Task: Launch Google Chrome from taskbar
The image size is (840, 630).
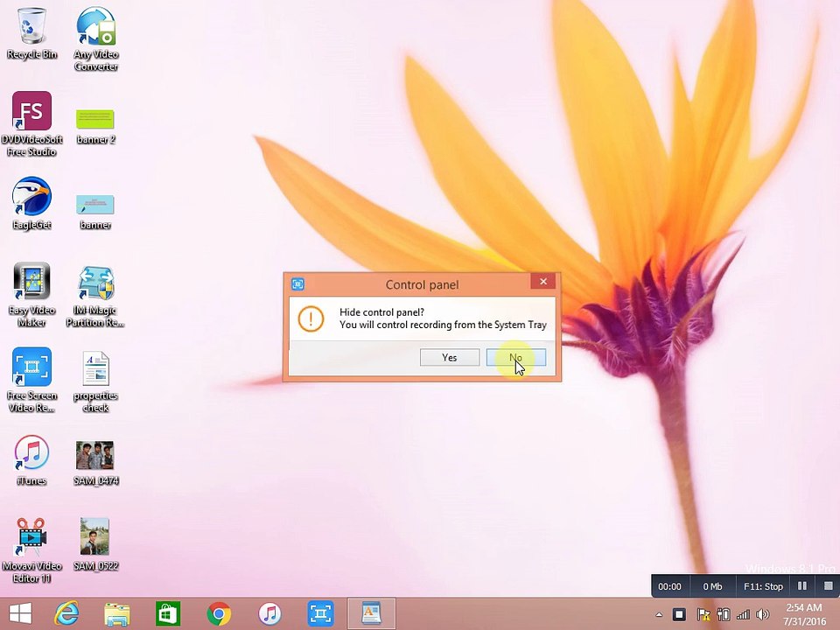Action: (219, 614)
